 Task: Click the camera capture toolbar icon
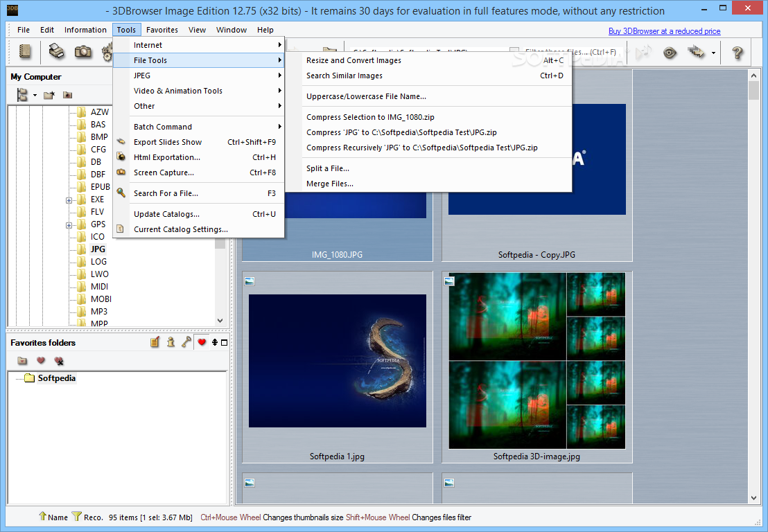[82, 51]
